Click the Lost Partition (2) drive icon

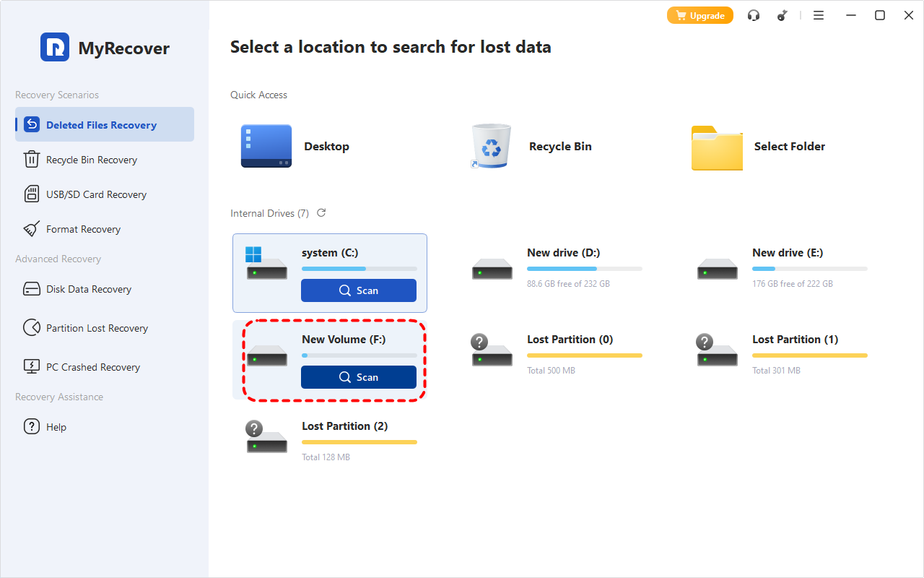[x=266, y=436]
